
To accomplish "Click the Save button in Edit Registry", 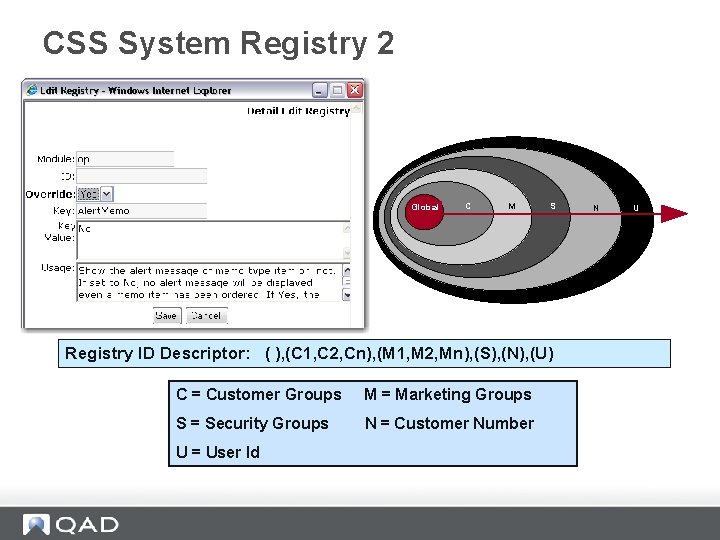I will (167, 316).
